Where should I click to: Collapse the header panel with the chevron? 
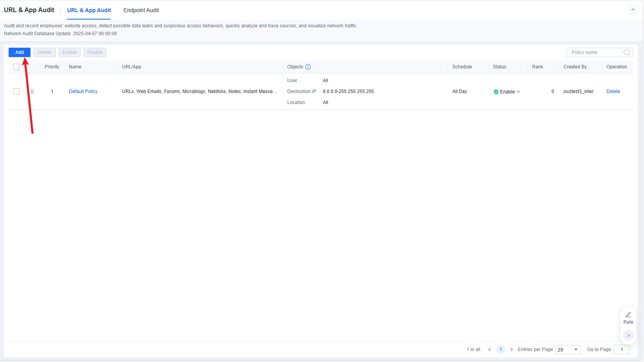click(x=633, y=10)
